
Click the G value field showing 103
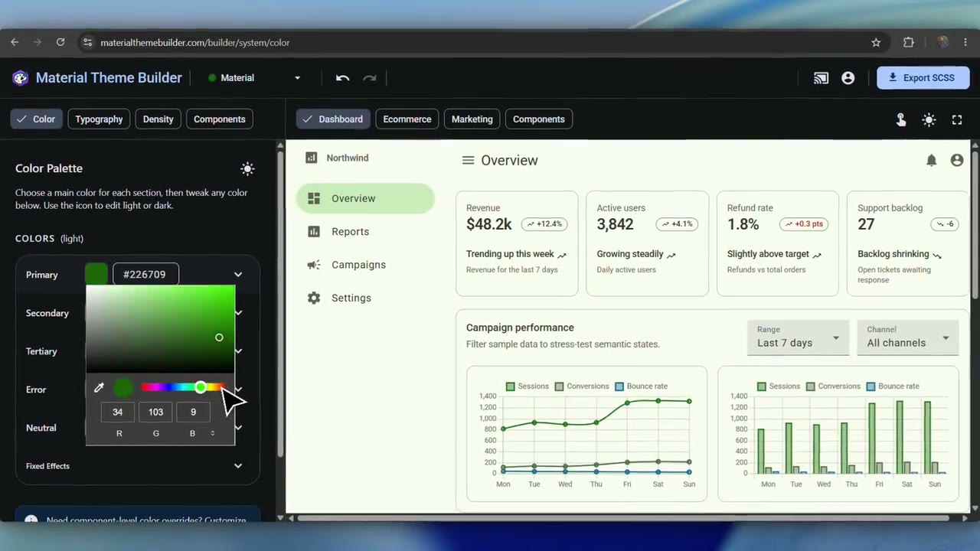click(x=155, y=412)
